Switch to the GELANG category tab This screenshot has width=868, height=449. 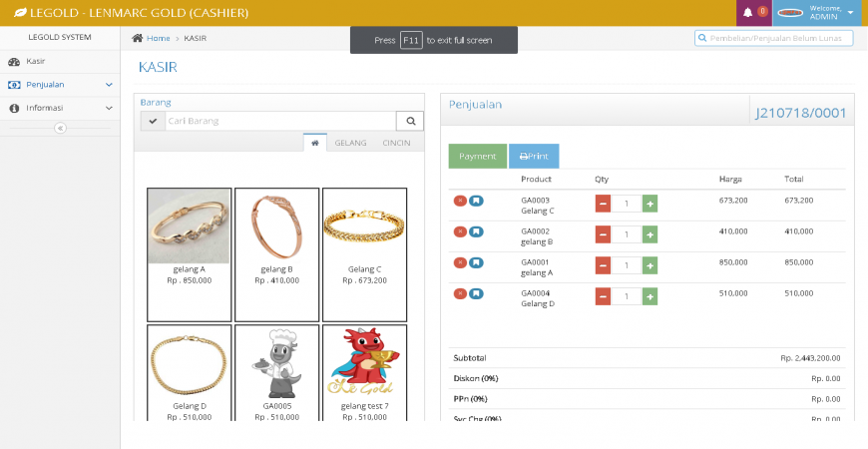click(350, 143)
